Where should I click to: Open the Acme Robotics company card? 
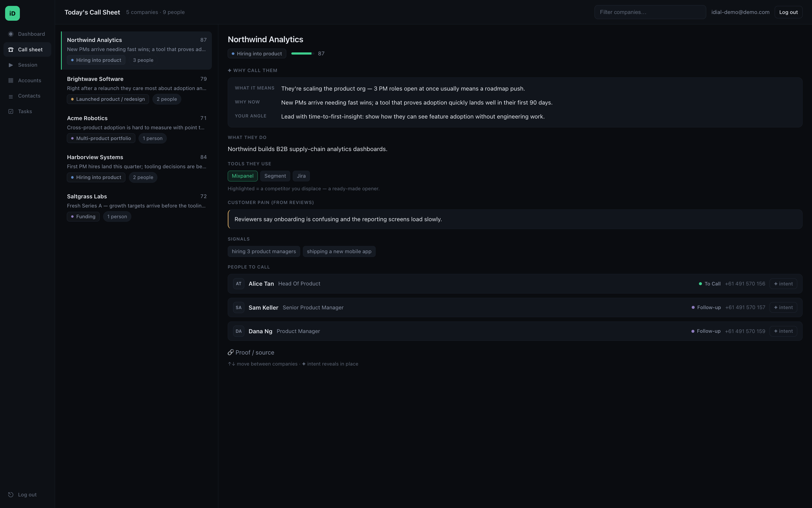click(x=137, y=129)
